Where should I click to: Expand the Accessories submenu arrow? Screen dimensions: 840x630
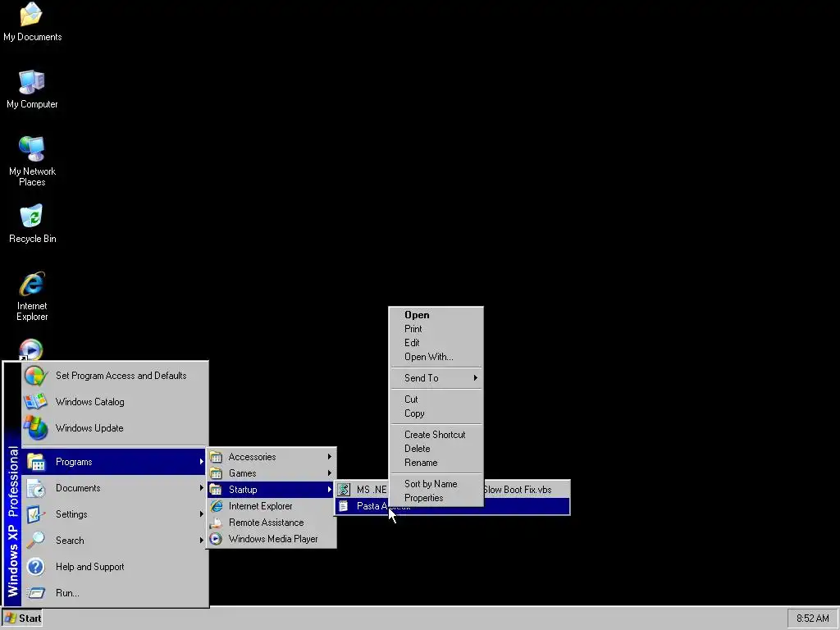pyautogui.click(x=330, y=457)
